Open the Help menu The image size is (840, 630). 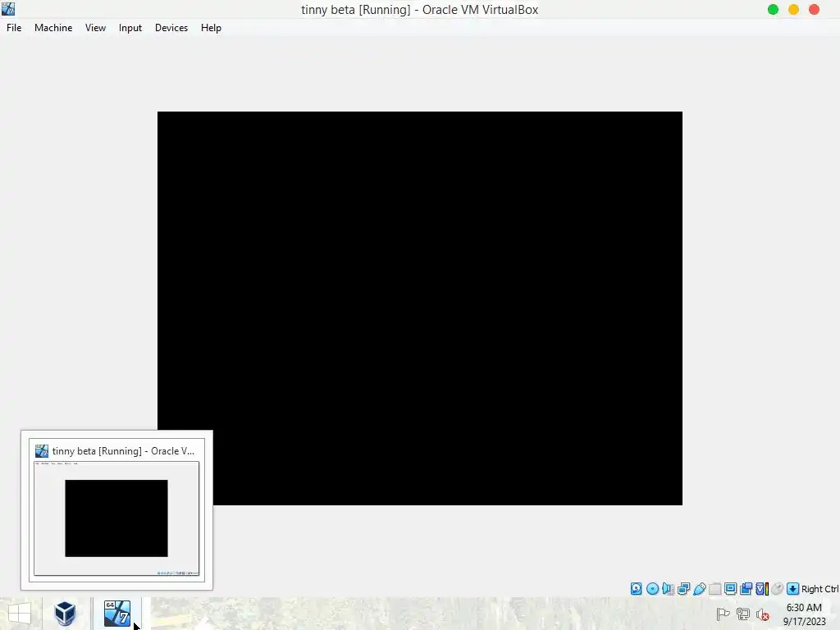[211, 28]
